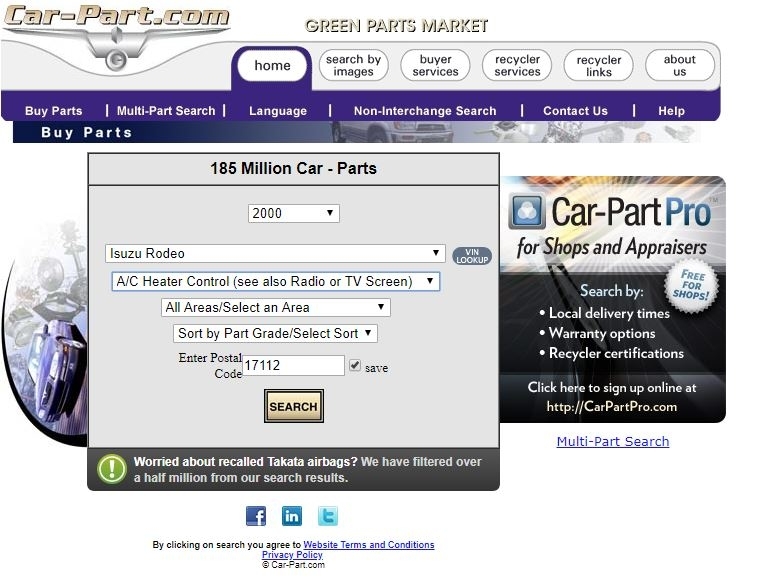
Task: Open the Privacy Policy link
Action: point(292,555)
